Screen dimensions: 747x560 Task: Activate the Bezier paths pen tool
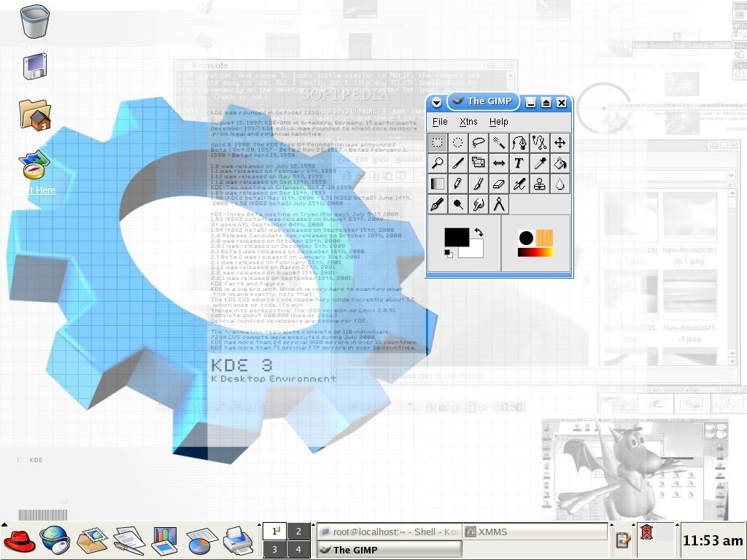tap(519, 142)
